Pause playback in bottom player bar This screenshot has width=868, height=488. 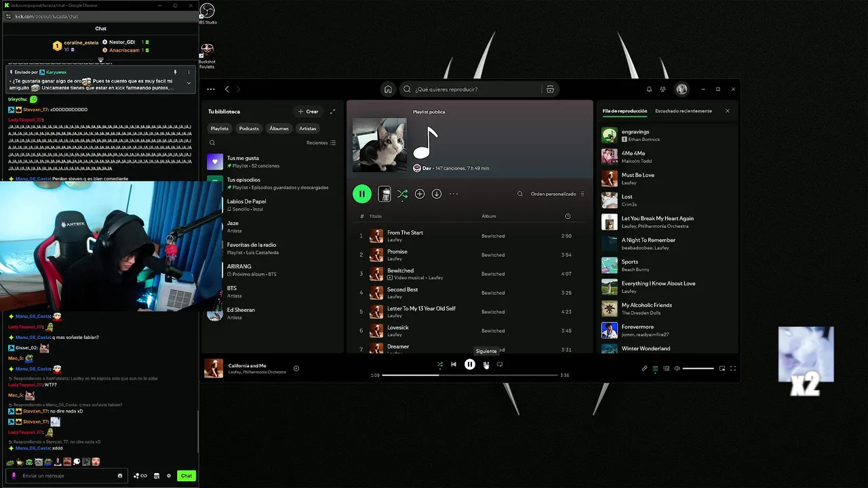coord(470,365)
